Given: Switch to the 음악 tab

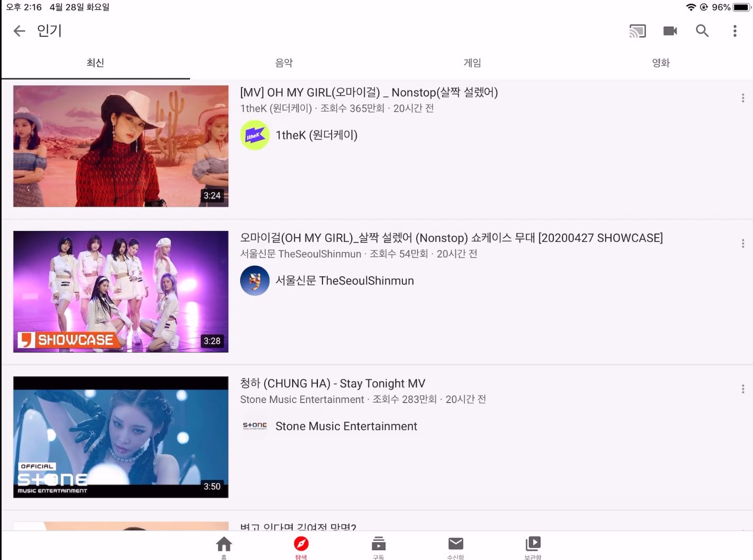Looking at the screenshot, I should coord(284,63).
